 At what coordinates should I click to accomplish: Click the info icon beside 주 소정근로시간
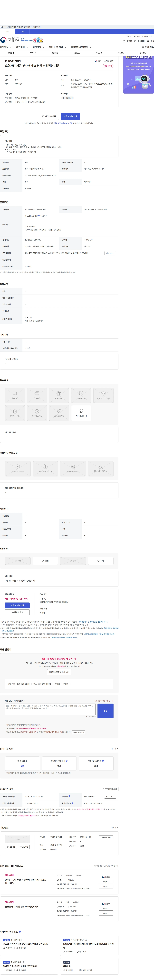[39, 216]
